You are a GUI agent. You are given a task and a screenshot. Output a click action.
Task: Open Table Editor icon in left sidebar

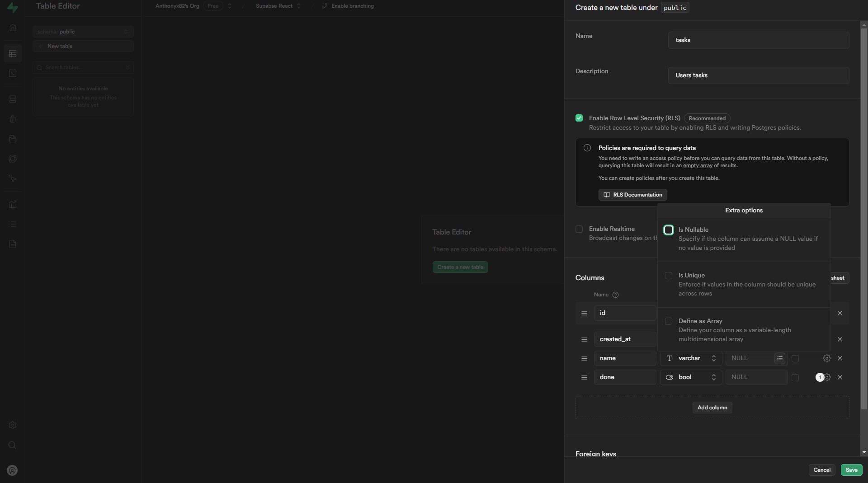click(13, 54)
